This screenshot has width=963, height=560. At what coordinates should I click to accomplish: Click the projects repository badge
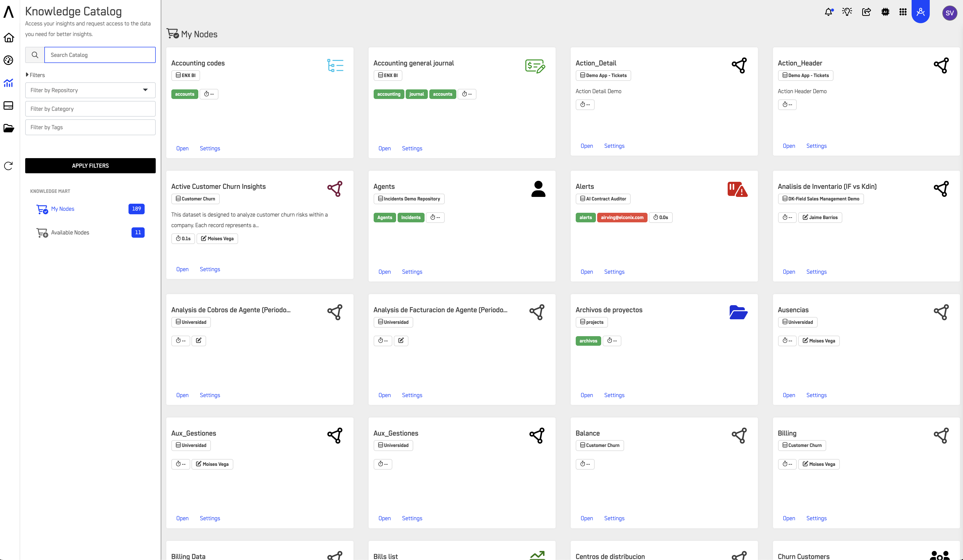tap(592, 322)
